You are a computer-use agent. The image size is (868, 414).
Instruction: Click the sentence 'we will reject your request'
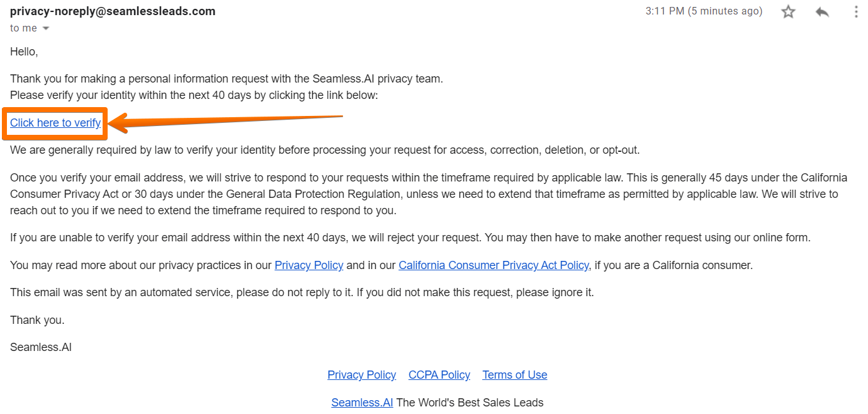[416, 238]
